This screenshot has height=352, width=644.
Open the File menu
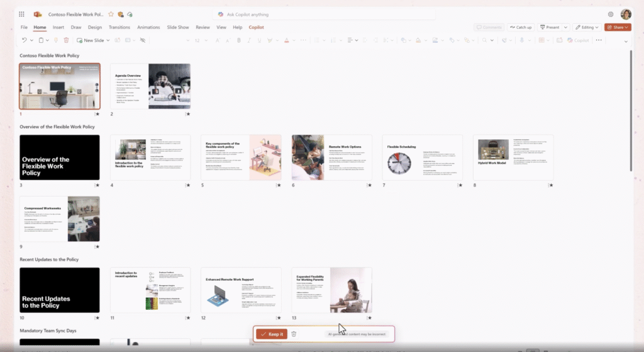click(25, 27)
